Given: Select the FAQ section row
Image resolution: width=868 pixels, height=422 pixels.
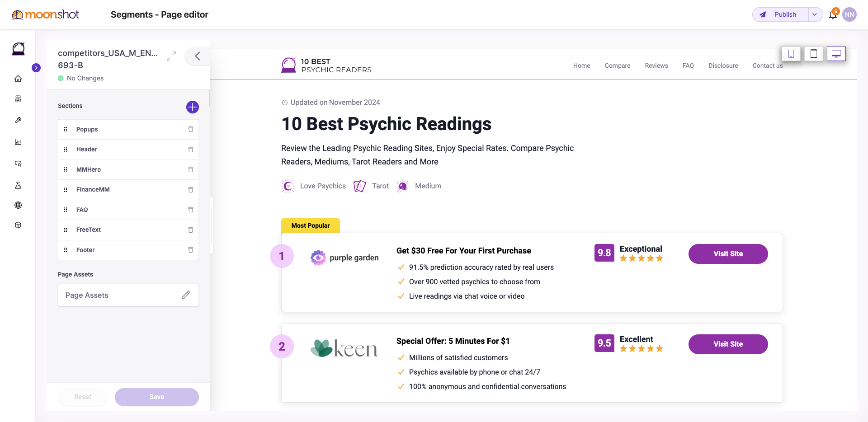Looking at the screenshot, I should (128, 210).
